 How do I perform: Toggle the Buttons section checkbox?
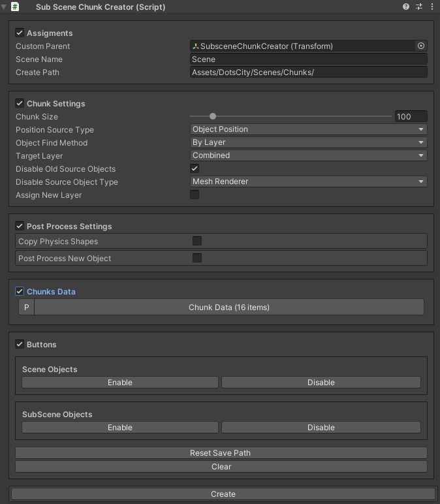pyautogui.click(x=20, y=344)
